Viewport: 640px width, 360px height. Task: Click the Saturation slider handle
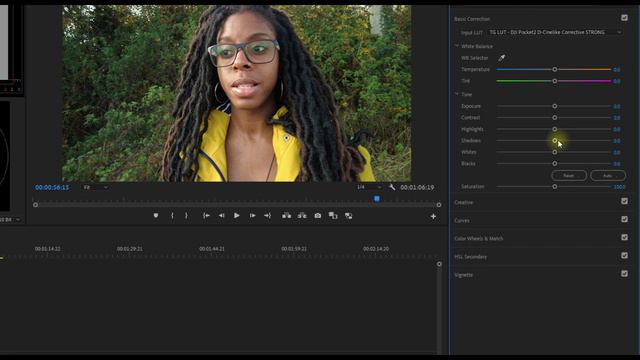(555, 187)
